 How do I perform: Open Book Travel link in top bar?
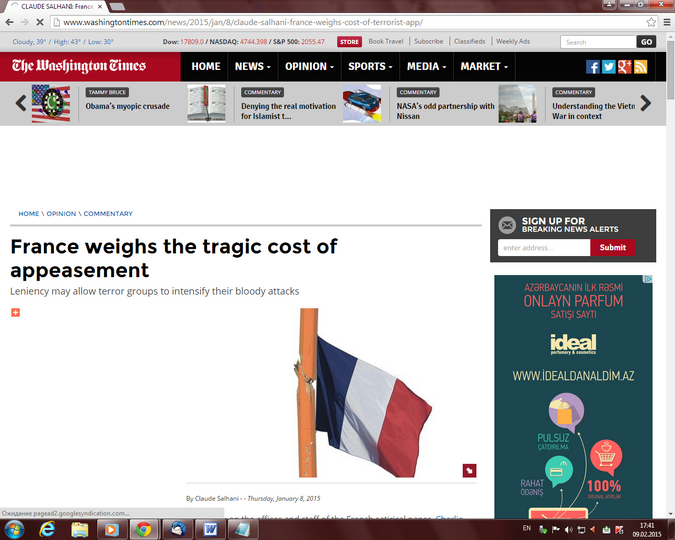386,41
